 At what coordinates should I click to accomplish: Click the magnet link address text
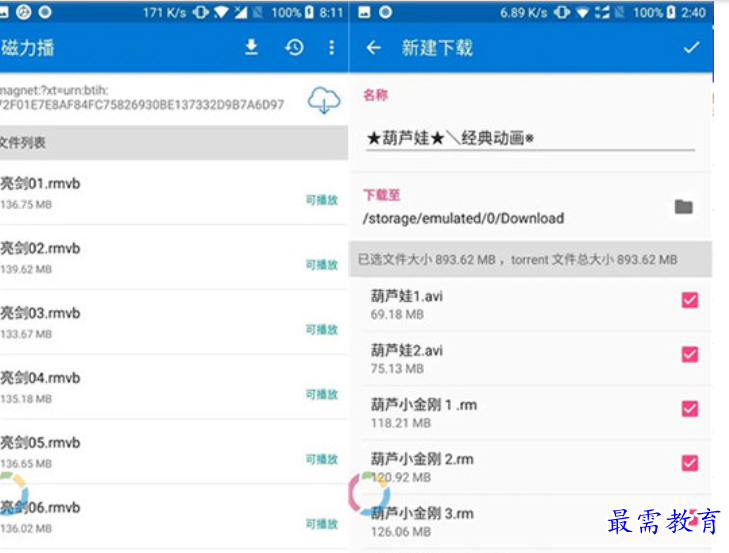coord(142,98)
